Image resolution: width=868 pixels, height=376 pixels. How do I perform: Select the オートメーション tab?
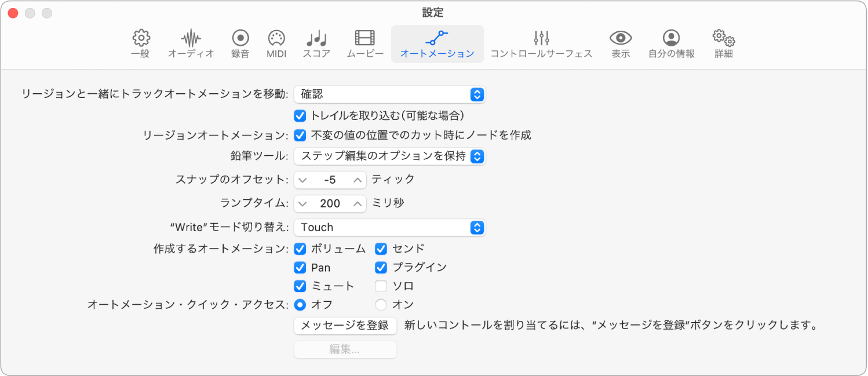(437, 43)
